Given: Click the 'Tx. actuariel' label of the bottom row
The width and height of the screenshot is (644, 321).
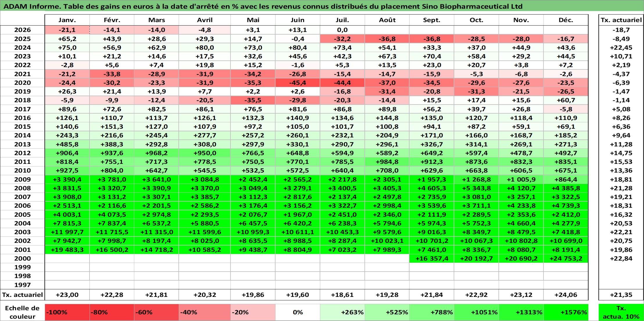Looking at the screenshot, I should point(22,295).
